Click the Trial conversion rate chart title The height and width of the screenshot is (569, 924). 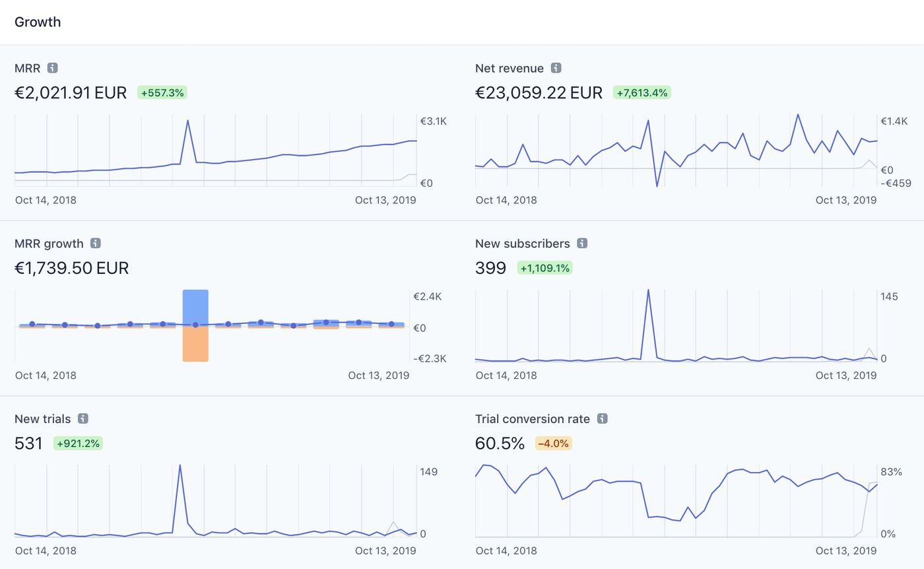coord(533,419)
